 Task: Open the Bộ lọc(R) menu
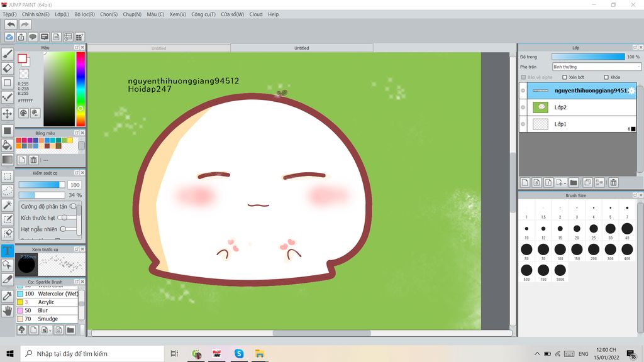point(85,14)
